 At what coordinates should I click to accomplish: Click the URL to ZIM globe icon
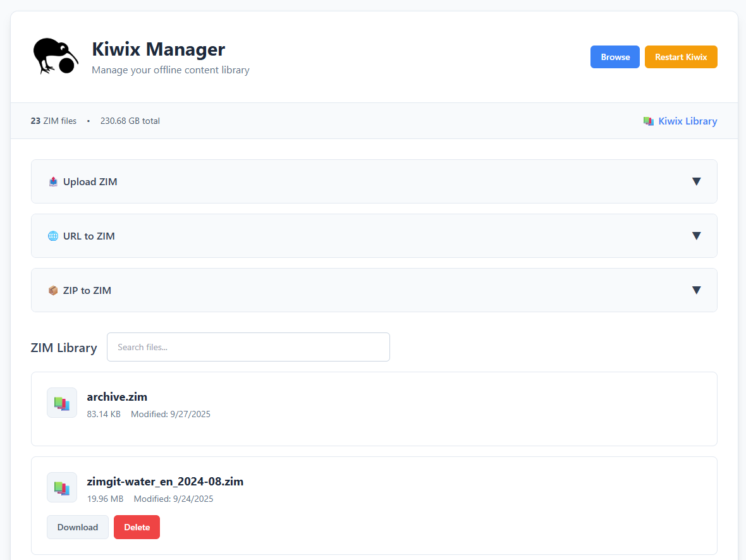click(53, 236)
